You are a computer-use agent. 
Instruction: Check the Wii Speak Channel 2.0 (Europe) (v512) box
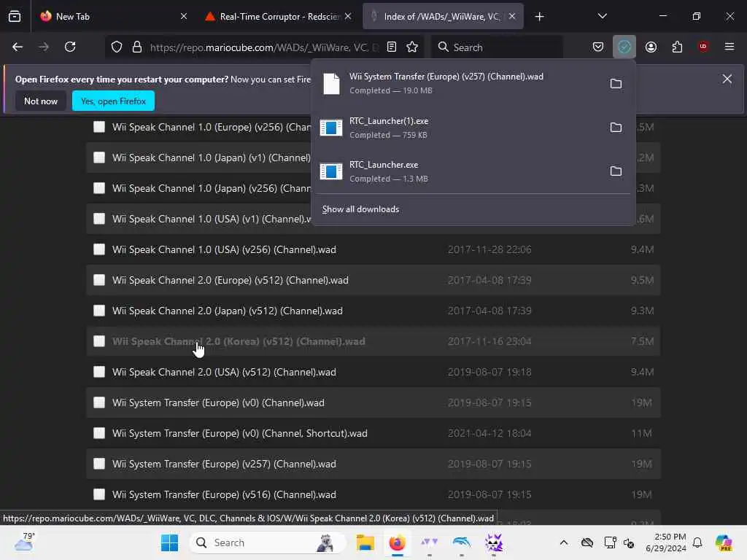coord(99,280)
